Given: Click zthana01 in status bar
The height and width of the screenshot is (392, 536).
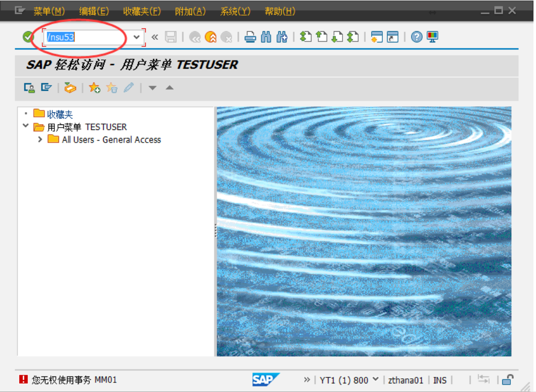Looking at the screenshot, I should 406,380.
